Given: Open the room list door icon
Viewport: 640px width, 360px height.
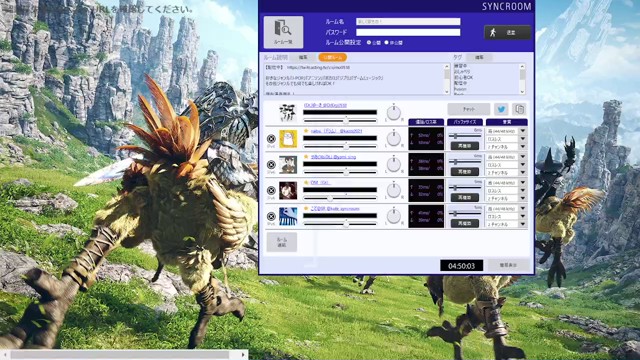Looking at the screenshot, I should point(283,32).
